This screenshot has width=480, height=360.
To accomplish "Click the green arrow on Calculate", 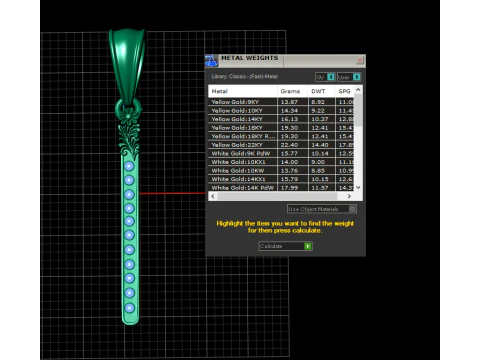I will point(308,246).
